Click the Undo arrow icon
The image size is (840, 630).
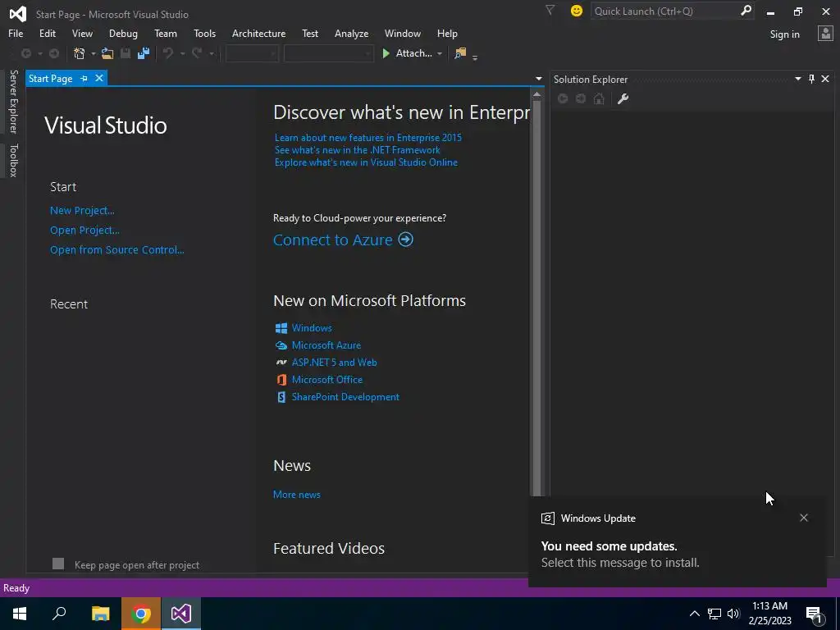(168, 53)
